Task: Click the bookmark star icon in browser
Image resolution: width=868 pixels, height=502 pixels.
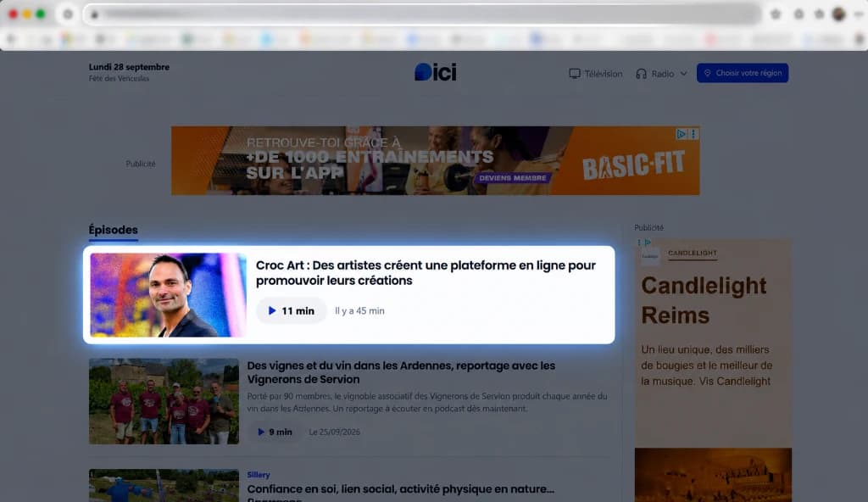Action: click(x=776, y=14)
